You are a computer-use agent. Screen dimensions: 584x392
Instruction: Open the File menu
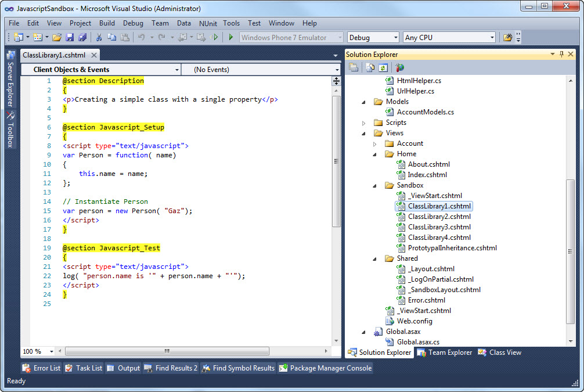(x=14, y=23)
